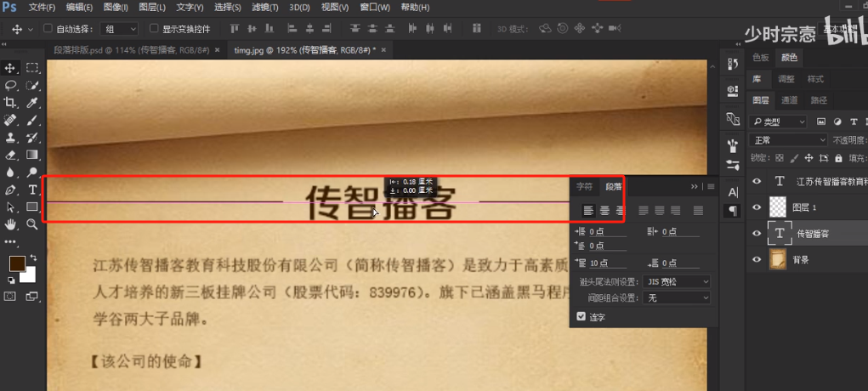The image size is (868, 391).
Task: Select the Rectangle shape tool
Action: coord(32,207)
